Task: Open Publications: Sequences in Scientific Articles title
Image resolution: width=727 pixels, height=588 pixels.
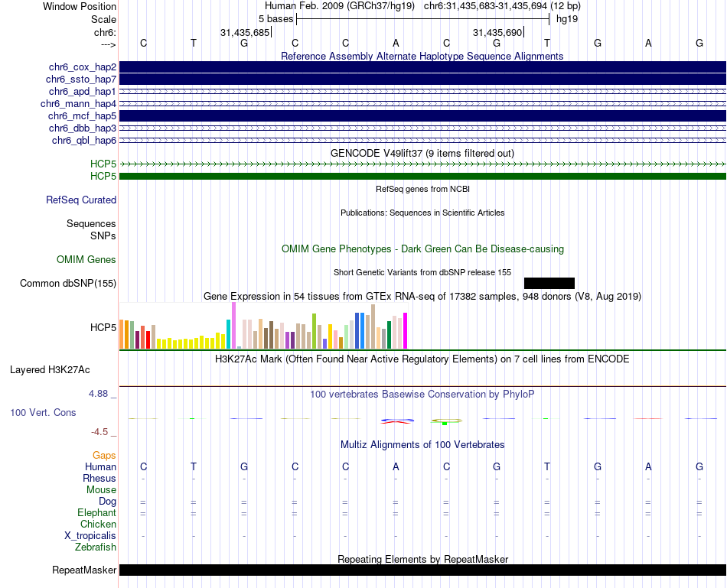Action: point(422,213)
